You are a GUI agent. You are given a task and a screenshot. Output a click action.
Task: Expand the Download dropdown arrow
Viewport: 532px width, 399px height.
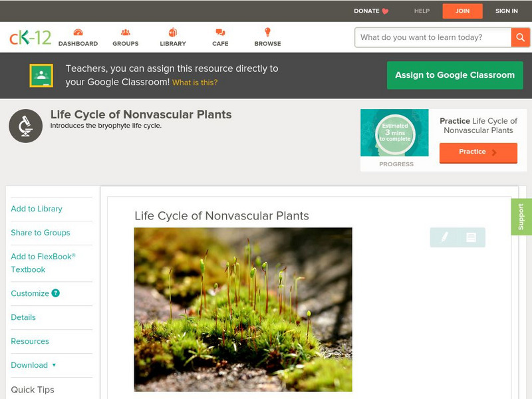tap(54, 365)
